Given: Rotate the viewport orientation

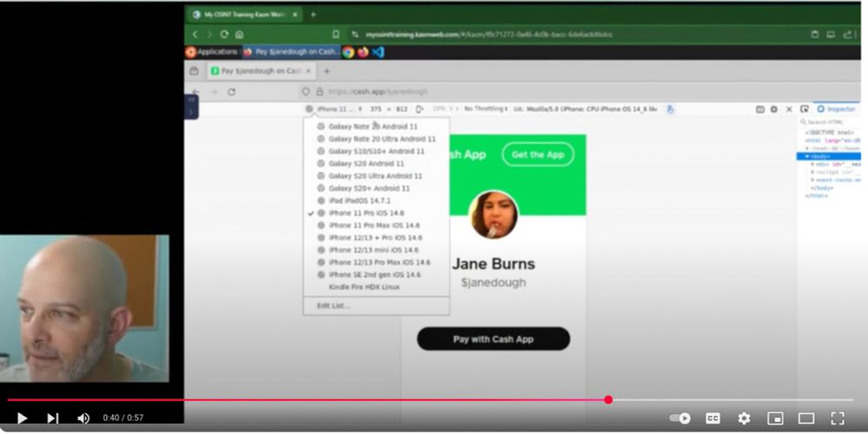Looking at the screenshot, I should point(419,109).
